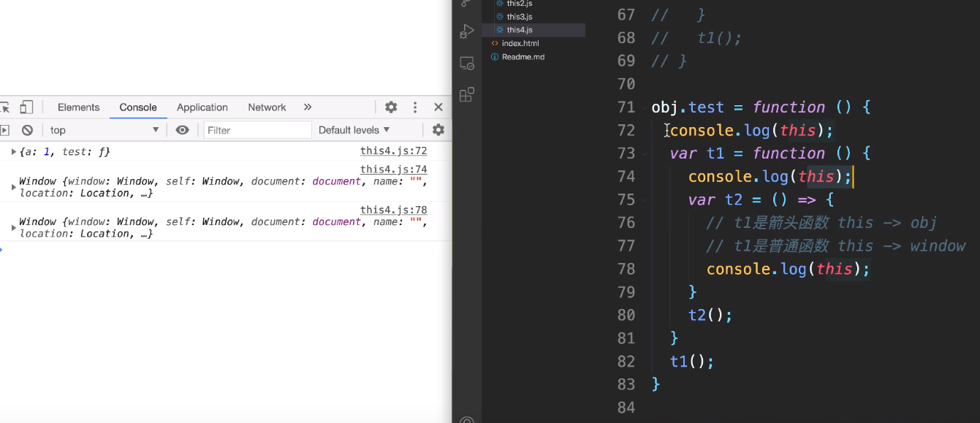Collapse the code fold at line 71
The image size is (980, 423).
(x=645, y=108)
